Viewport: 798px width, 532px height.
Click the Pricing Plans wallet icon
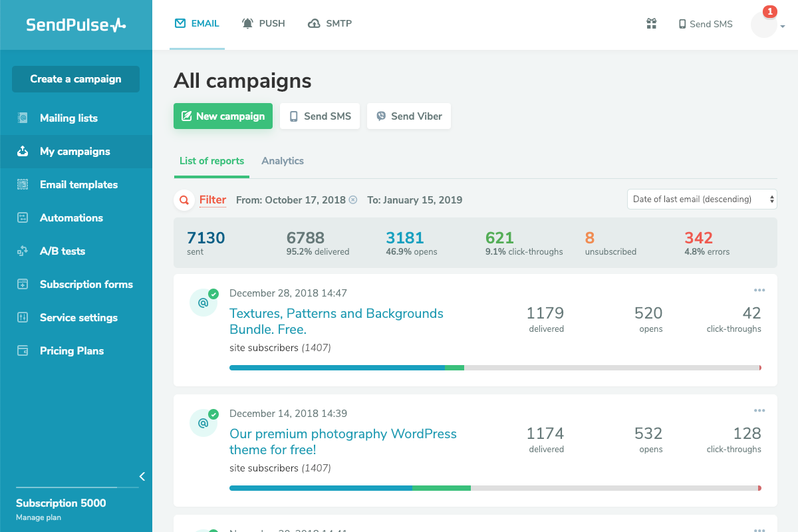[23, 351]
